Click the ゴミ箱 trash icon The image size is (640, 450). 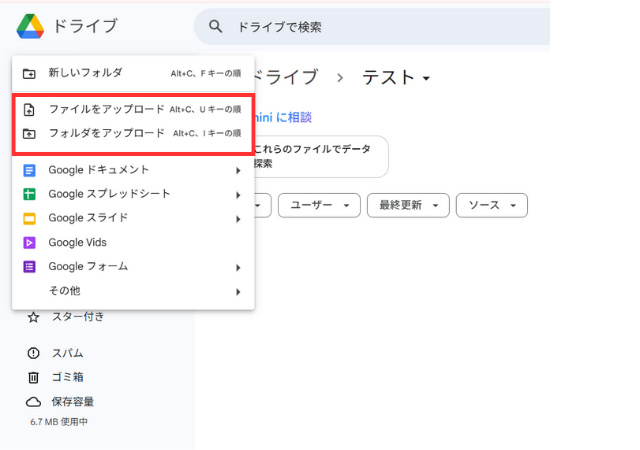tap(33, 377)
